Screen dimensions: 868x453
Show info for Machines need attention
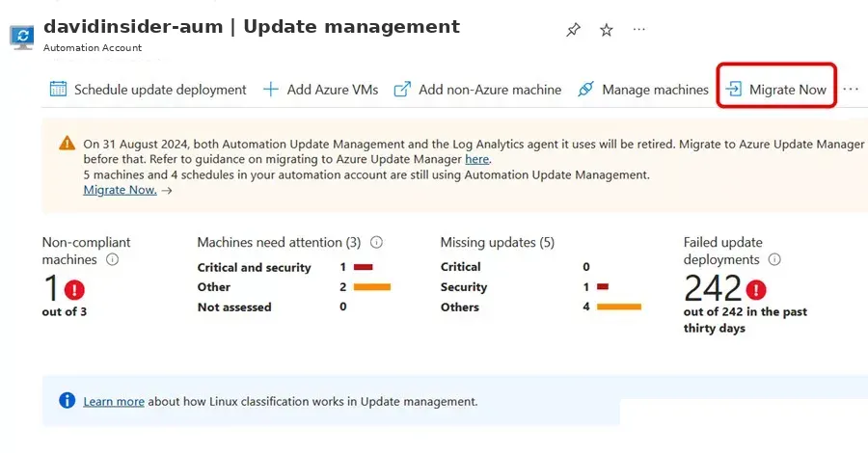pyautogui.click(x=376, y=242)
